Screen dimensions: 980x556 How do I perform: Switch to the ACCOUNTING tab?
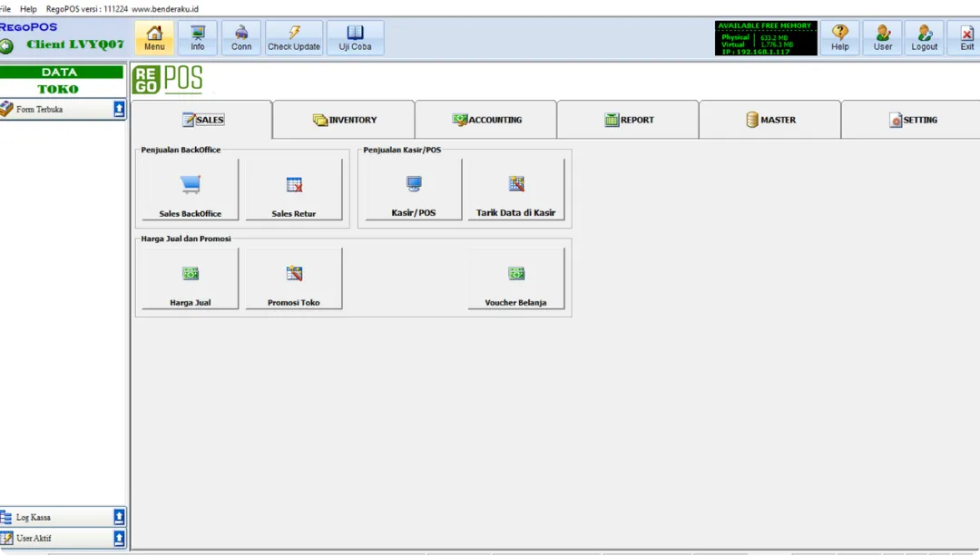(487, 120)
